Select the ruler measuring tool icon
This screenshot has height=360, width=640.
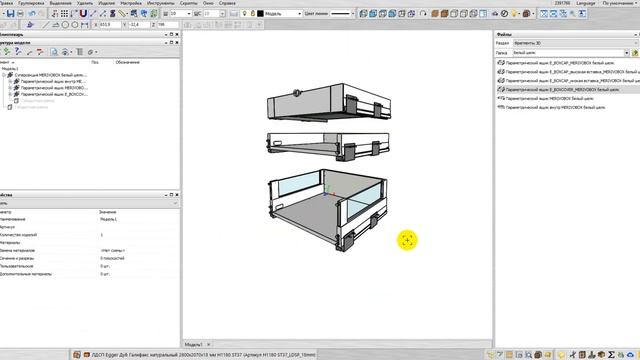pos(122,13)
